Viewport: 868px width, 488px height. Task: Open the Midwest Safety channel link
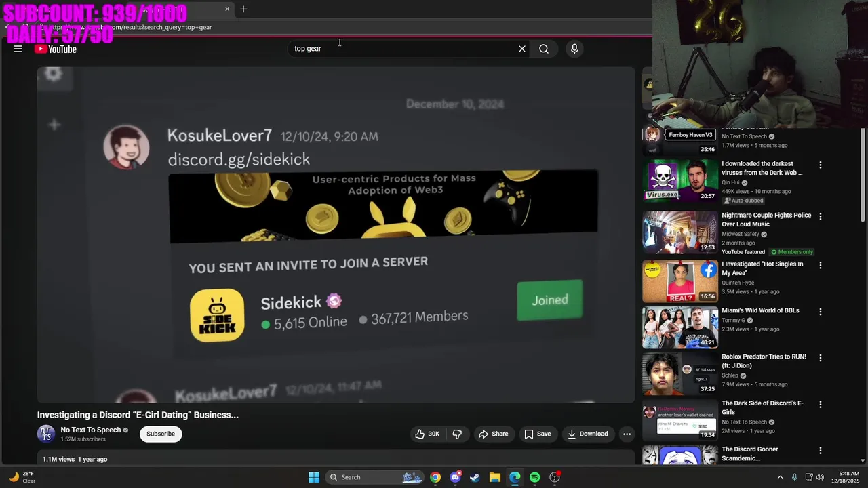point(741,234)
